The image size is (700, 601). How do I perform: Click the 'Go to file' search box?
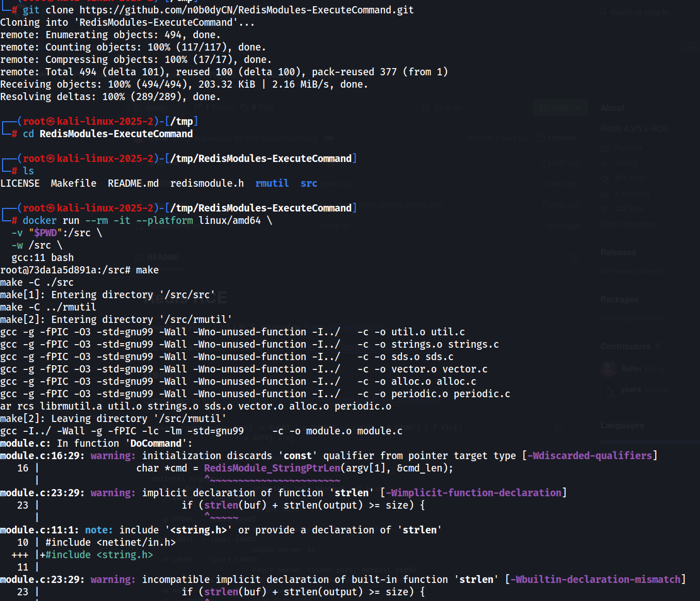(x=473, y=108)
